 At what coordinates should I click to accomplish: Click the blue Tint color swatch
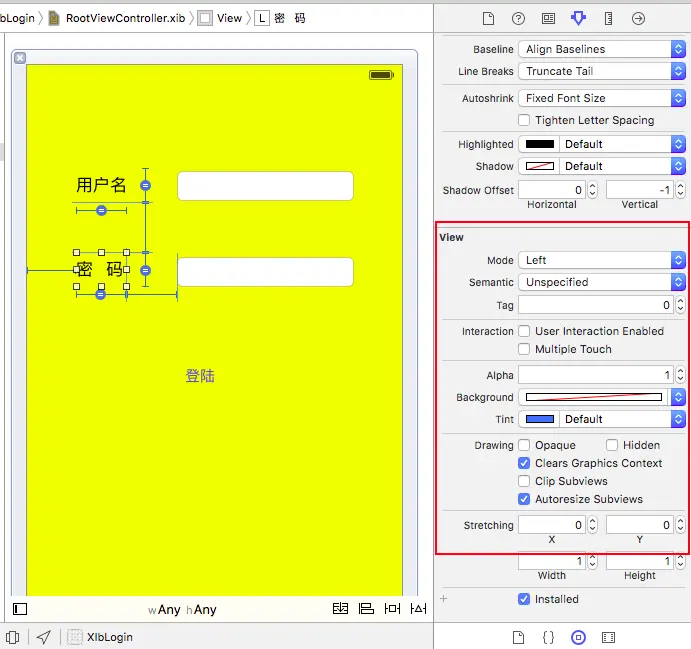pyautogui.click(x=539, y=419)
